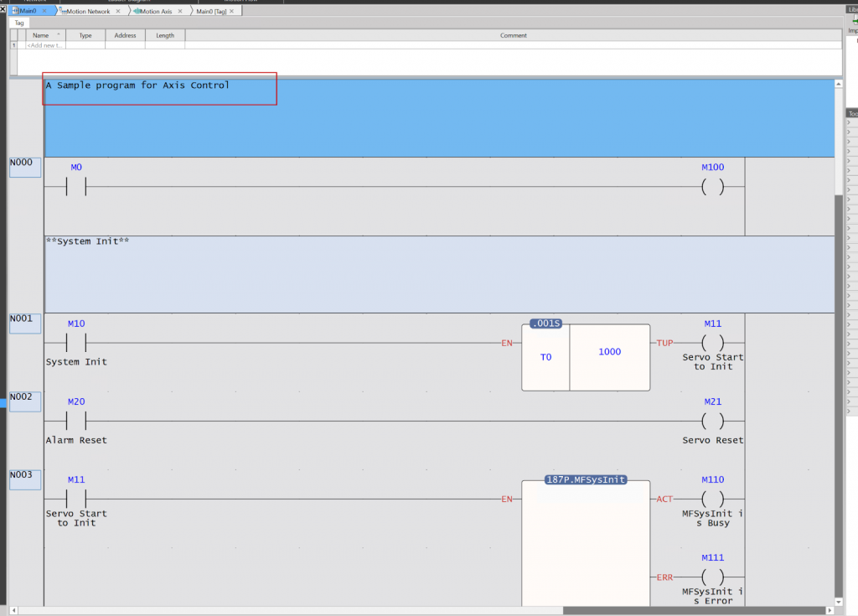The image size is (858, 616).
Task: Sort tags by Name column header
Action: coord(41,35)
